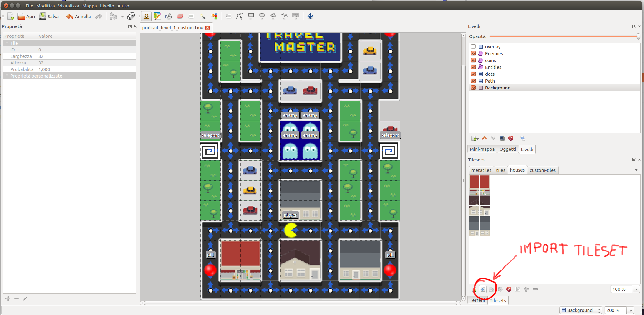The image size is (644, 315).
Task: Open the current layer Background combo box
Action: tap(581, 310)
